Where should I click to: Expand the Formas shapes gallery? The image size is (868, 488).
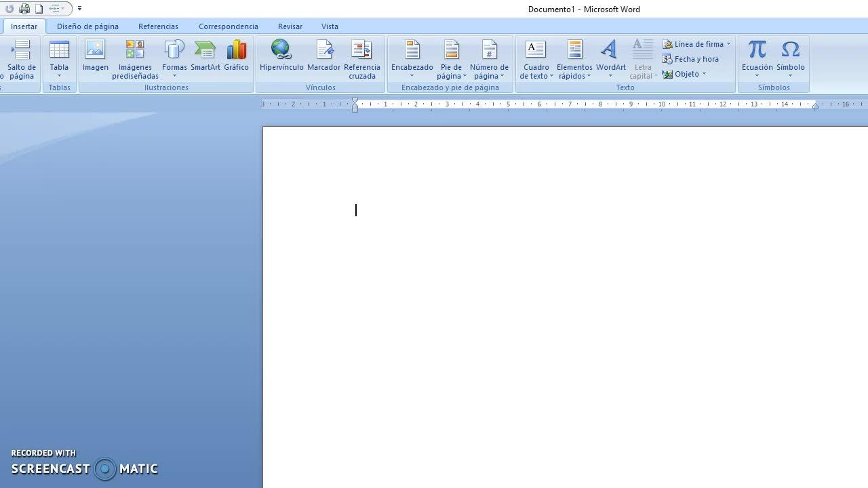(174, 60)
